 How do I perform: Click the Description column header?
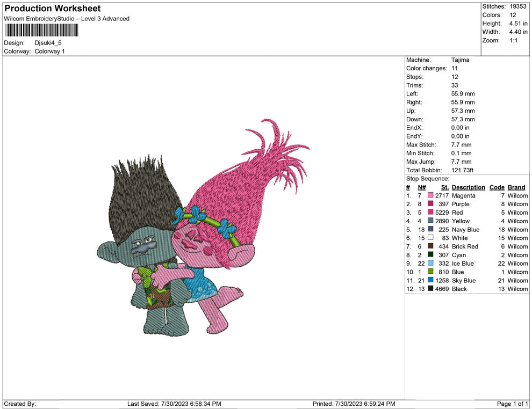tap(468, 187)
